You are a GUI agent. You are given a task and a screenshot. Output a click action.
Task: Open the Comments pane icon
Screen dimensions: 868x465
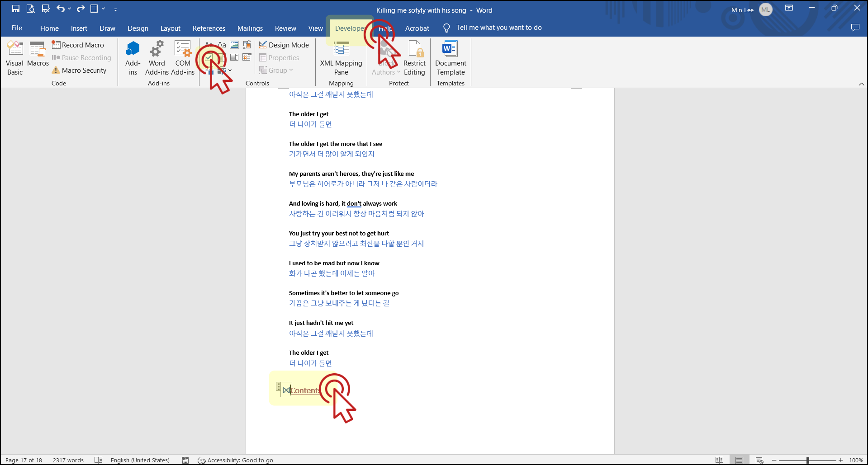[855, 28]
